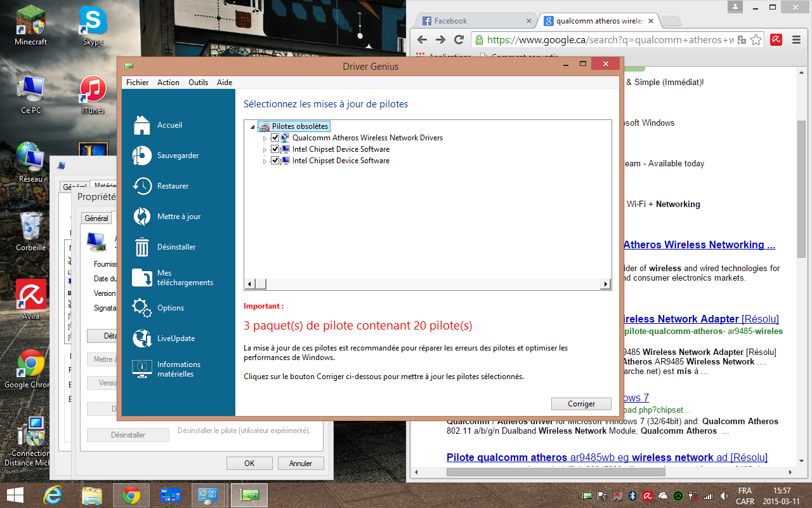
Task: Click the Réseau desktop icon
Action: point(30,163)
